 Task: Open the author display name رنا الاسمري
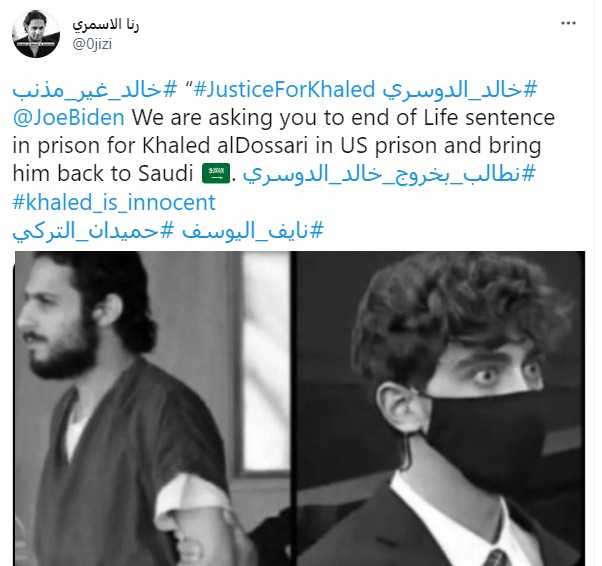106,25
